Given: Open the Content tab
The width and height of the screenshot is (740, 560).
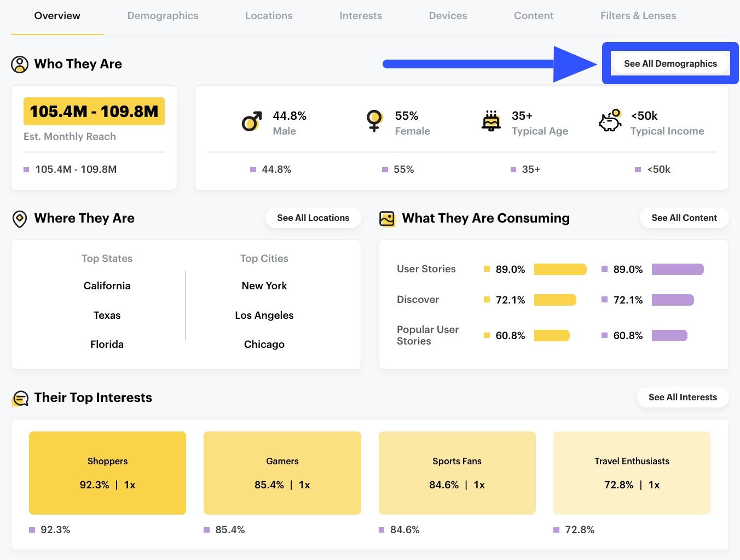Looking at the screenshot, I should [534, 15].
